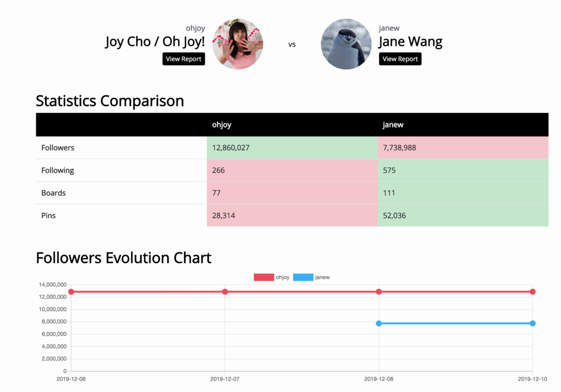
Task: Open View Report for Jane Wang
Action: tap(400, 59)
